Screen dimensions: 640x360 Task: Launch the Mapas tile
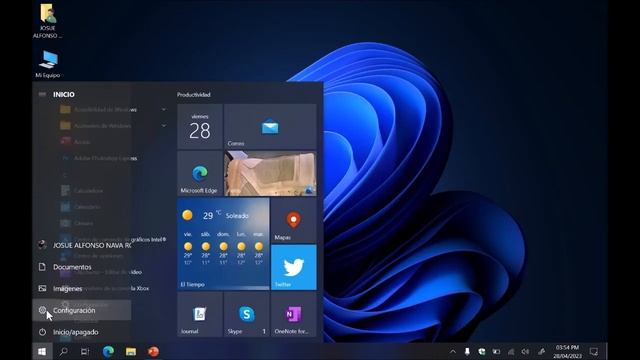point(293,220)
